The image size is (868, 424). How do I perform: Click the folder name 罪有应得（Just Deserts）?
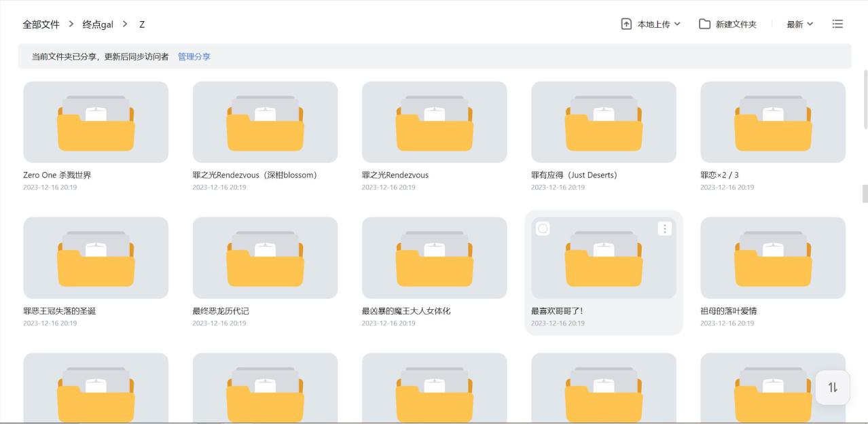[574, 175]
